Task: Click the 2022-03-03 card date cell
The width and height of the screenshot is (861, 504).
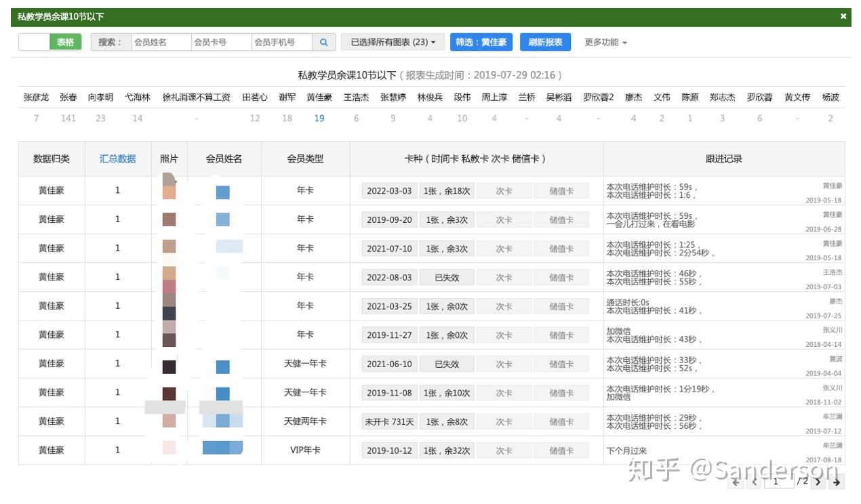Action: point(389,191)
